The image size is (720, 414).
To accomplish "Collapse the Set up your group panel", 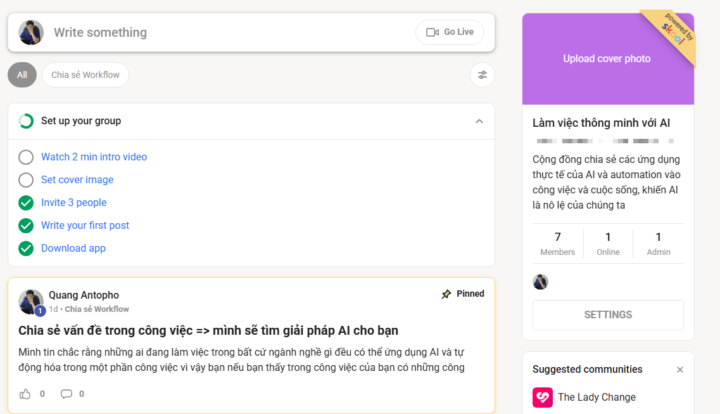I will [479, 121].
